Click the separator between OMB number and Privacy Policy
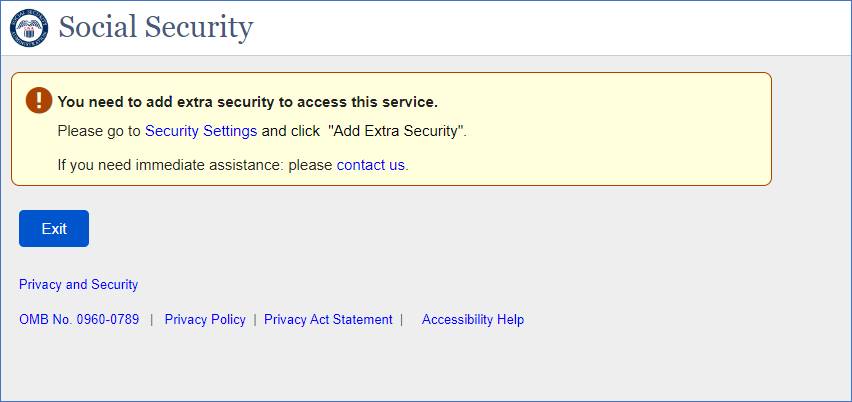 (152, 320)
